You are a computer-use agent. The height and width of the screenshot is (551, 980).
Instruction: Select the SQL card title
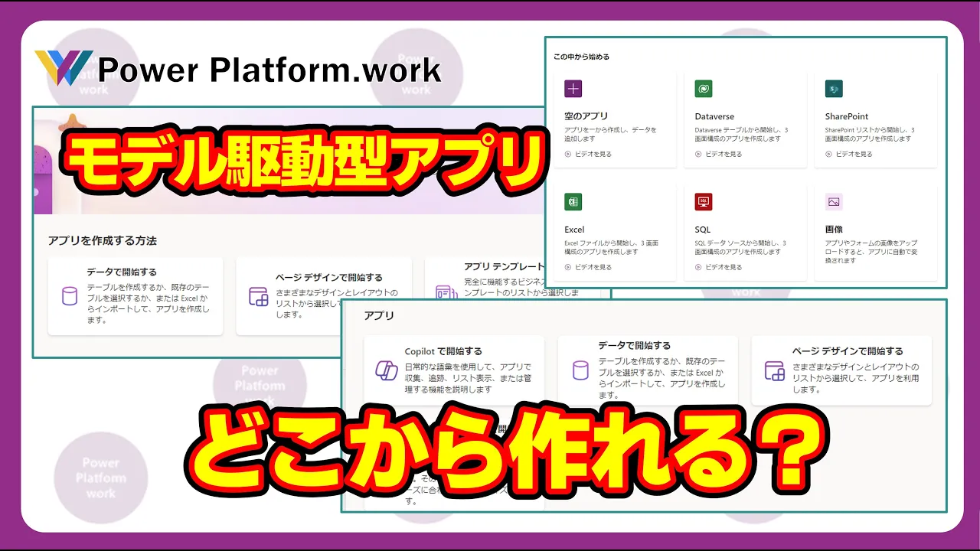(x=703, y=230)
